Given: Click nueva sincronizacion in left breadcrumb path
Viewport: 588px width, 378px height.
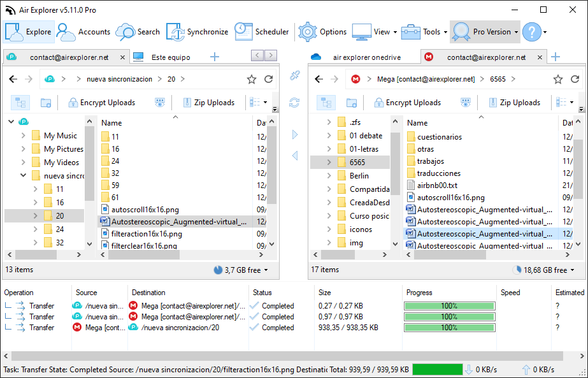Looking at the screenshot, I should (x=119, y=79).
